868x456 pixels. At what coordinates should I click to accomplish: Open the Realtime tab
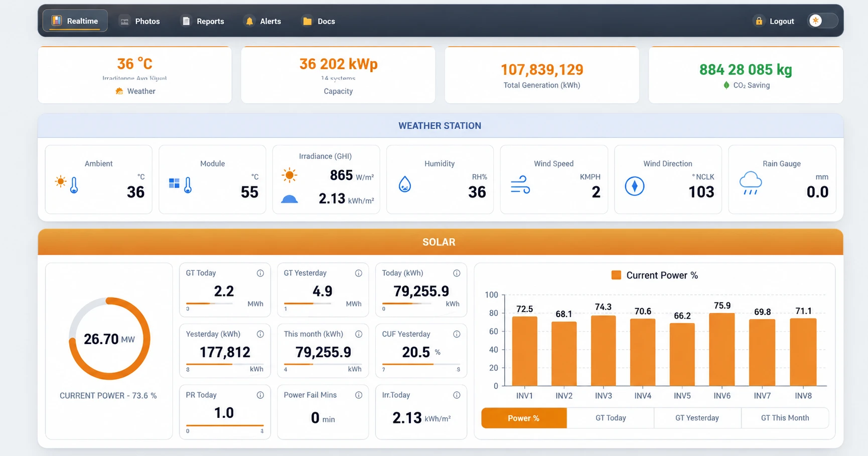click(x=75, y=21)
